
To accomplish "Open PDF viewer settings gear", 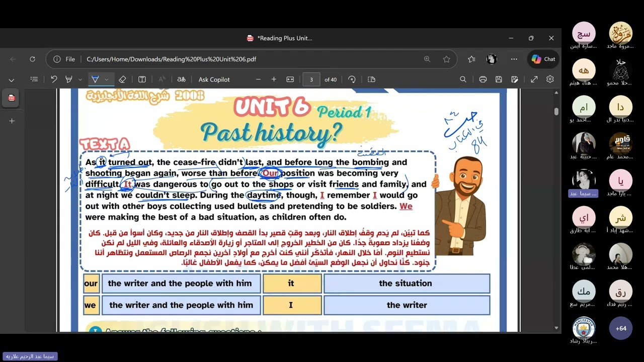I will 550,79.
